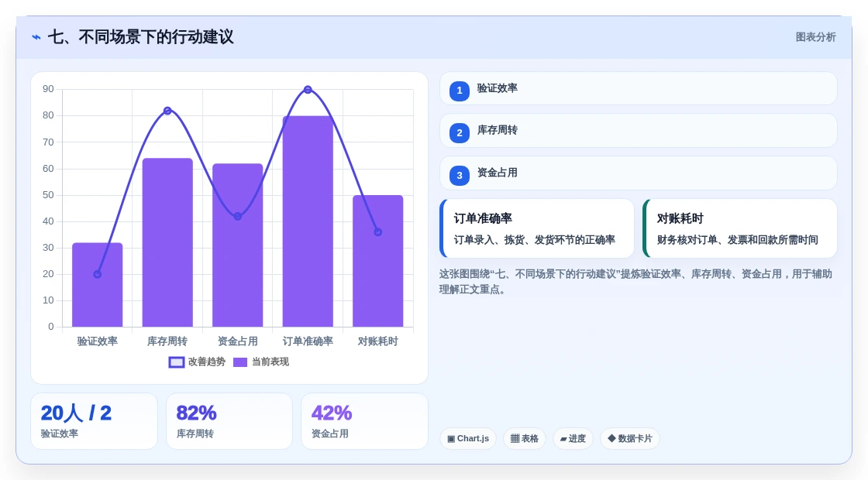The image size is (868, 480).
Task: Click the title 七、不同场景下的行动建议
Action: pyautogui.click(x=140, y=37)
